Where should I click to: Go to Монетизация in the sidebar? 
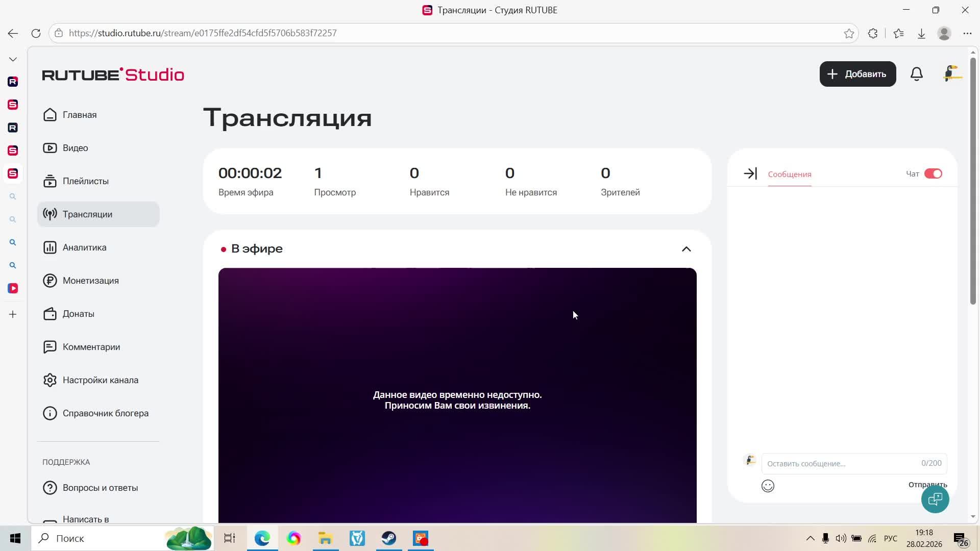(x=91, y=281)
